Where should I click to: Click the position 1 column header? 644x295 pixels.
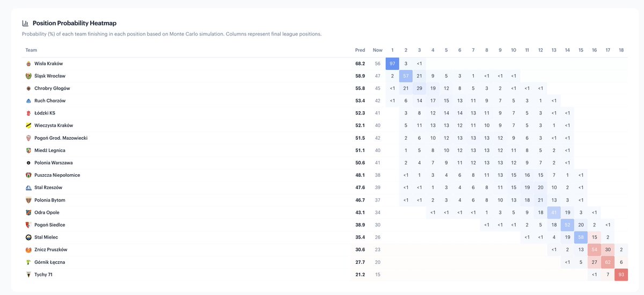coord(392,50)
